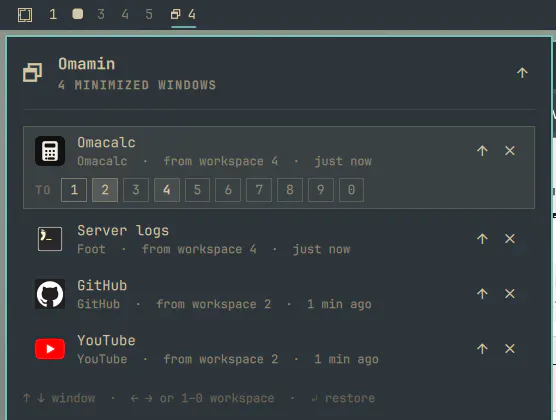556x420 pixels.
Task: Send Omacalc to workspace 2
Action: click(105, 190)
